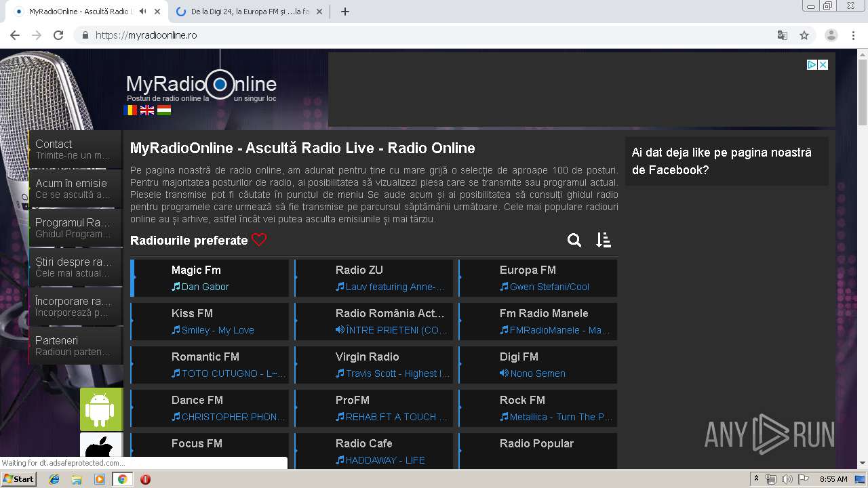Bookmark page with the star icon
Screen dimensions: 868x488
pyautogui.click(x=804, y=35)
